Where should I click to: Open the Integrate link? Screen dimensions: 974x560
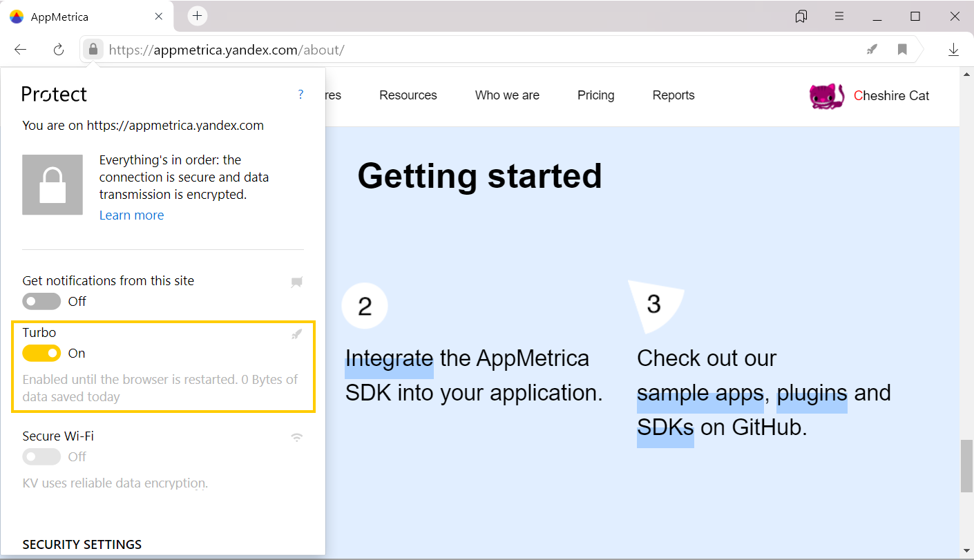[x=389, y=358]
